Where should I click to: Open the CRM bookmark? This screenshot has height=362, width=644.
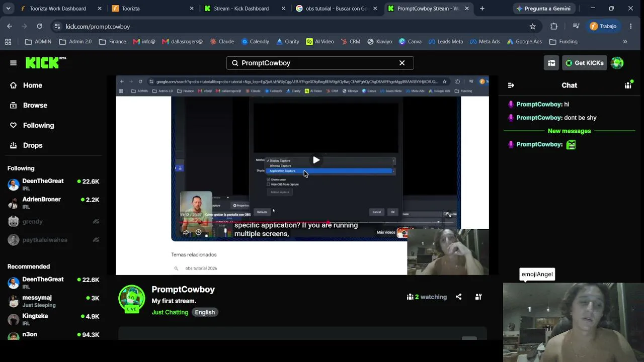click(350, 42)
